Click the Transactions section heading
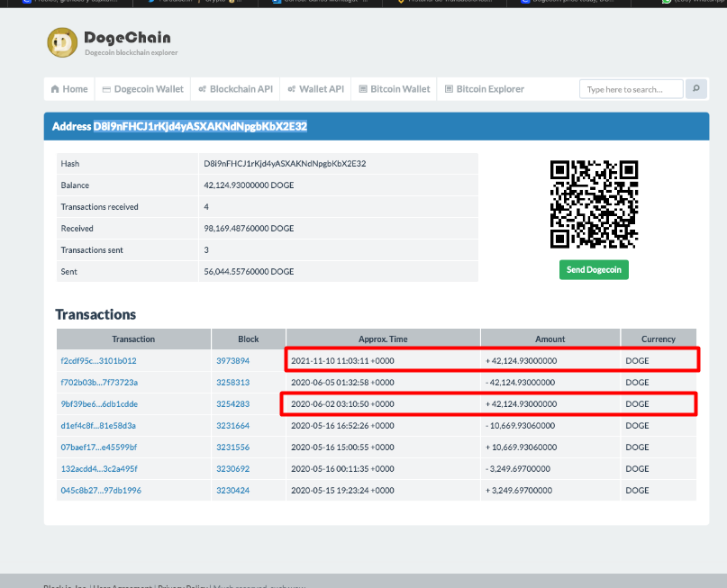This screenshot has width=727, height=588. tap(95, 314)
